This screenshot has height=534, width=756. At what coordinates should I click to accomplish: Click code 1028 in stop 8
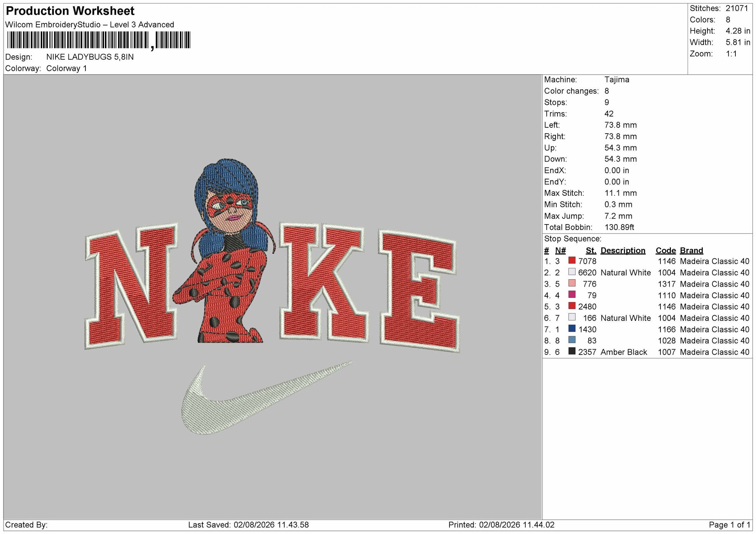(667, 341)
